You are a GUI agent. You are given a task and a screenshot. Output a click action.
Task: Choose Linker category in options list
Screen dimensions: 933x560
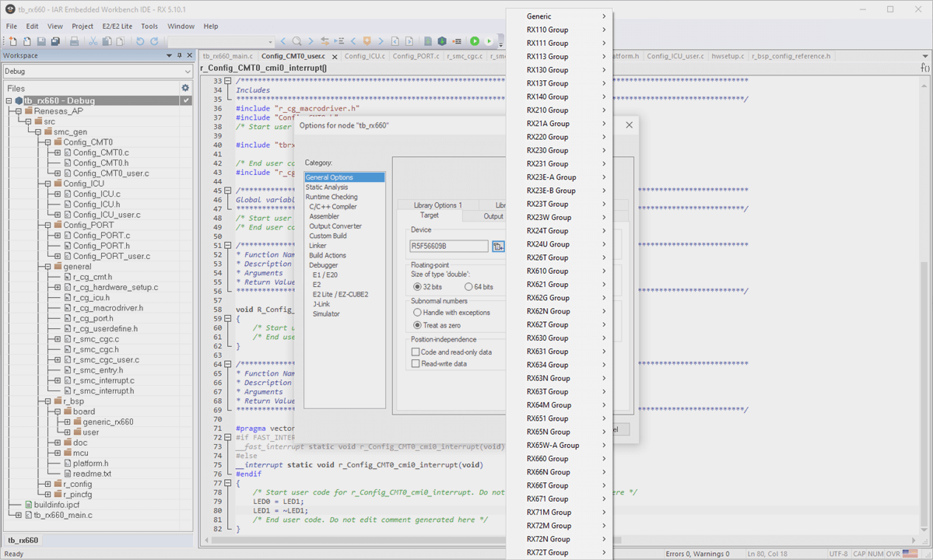(317, 246)
